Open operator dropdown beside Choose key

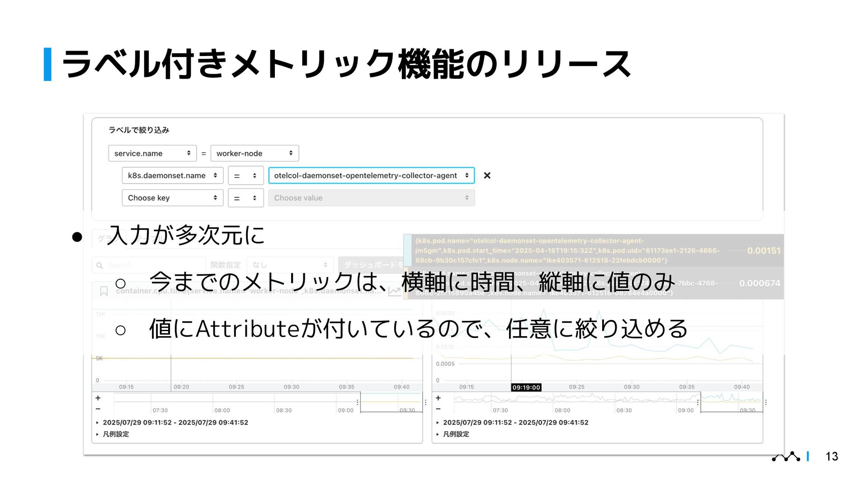coord(245,198)
